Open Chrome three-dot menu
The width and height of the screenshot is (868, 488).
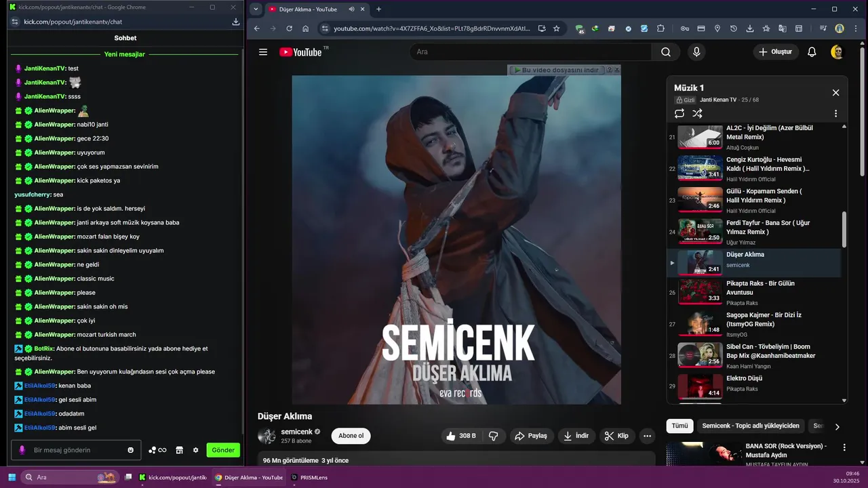856,28
